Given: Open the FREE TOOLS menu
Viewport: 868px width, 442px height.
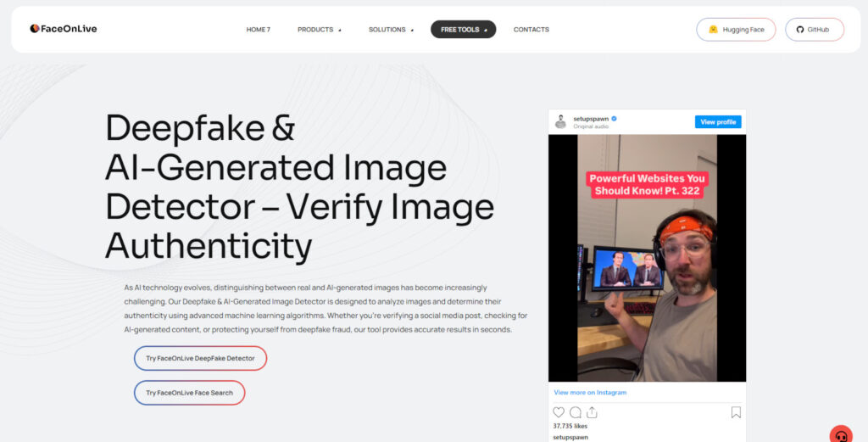Looking at the screenshot, I should tap(464, 30).
